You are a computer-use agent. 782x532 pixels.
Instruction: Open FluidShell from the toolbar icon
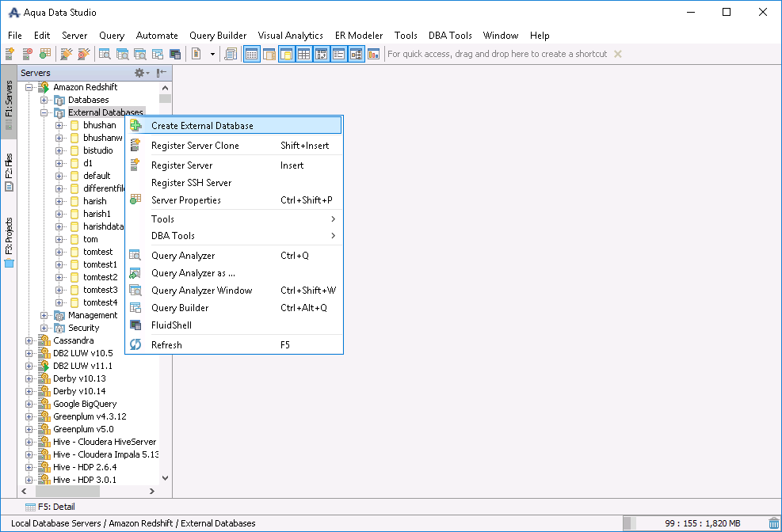pos(175,54)
